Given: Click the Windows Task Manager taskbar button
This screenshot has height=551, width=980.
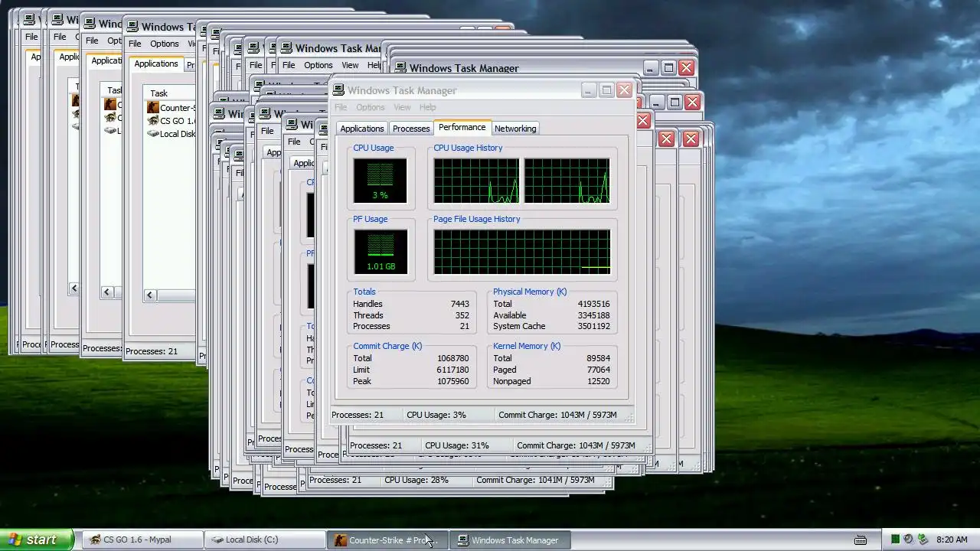Looking at the screenshot, I should click(511, 540).
